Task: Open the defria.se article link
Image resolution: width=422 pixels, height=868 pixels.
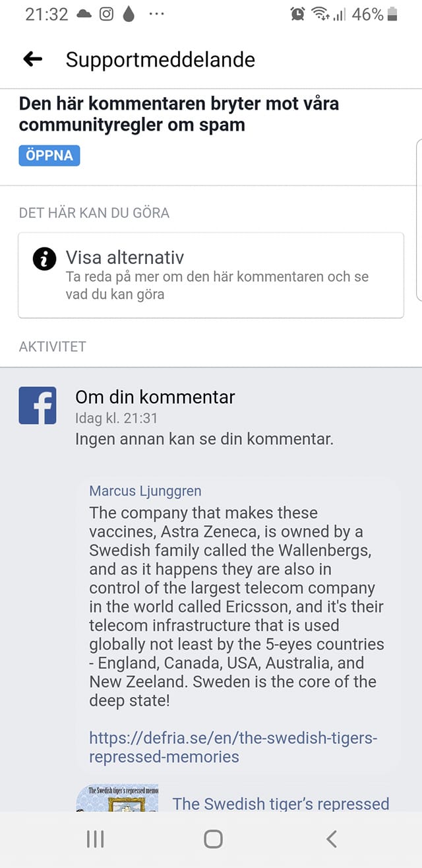Action: (x=233, y=747)
